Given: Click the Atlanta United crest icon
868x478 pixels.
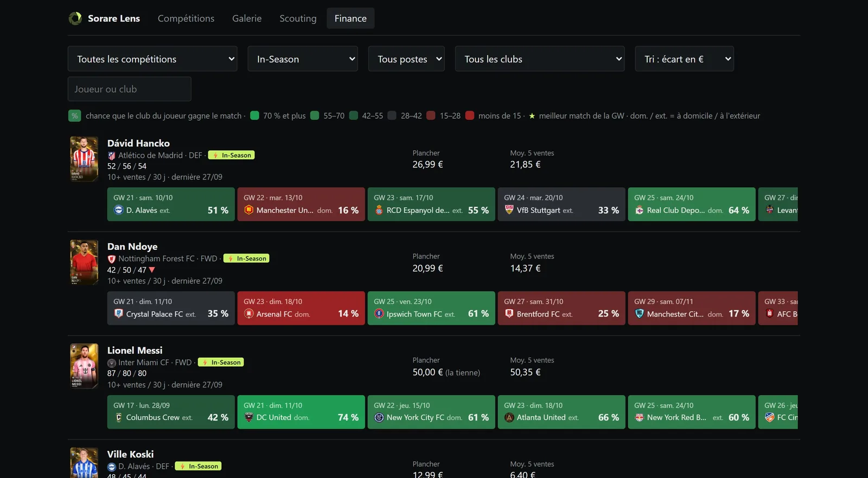Looking at the screenshot, I should pos(509,417).
